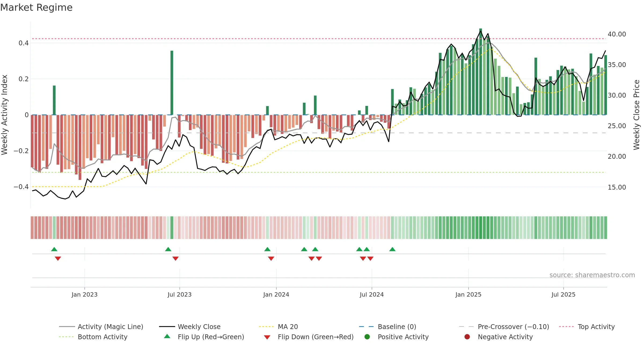The height and width of the screenshot is (362, 644).
Task: Click the source: sharemaestro.com text
Action: (x=592, y=275)
